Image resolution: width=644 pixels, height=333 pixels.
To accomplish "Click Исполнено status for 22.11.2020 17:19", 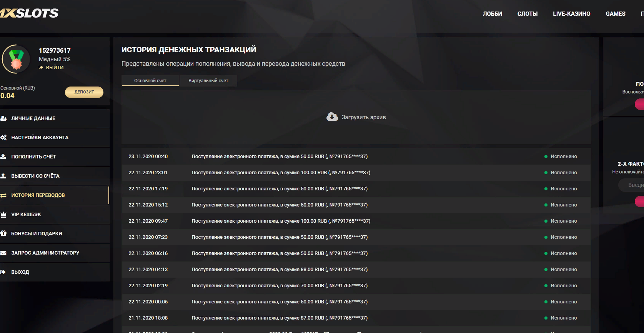I will coord(564,189).
